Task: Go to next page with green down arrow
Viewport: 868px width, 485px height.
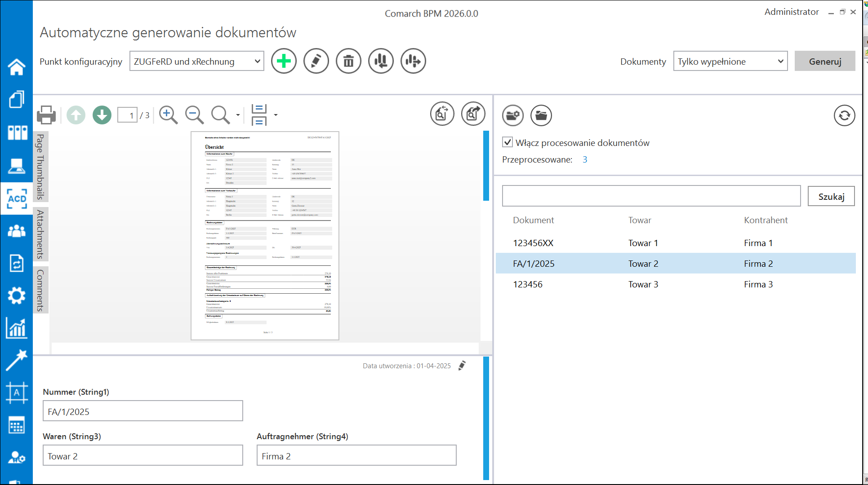Action: click(x=102, y=115)
